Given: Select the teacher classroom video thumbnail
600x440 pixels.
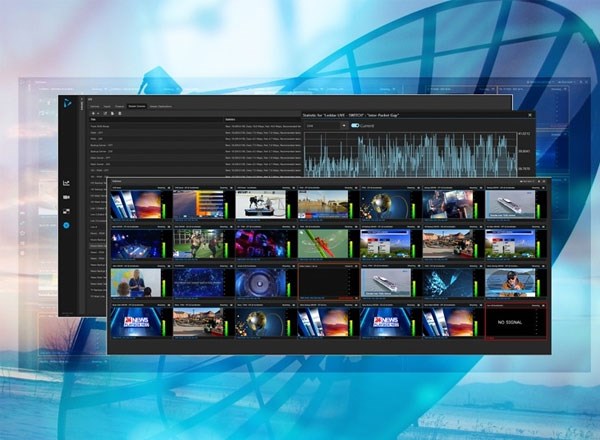Looking at the screenshot, I should click(134, 283).
